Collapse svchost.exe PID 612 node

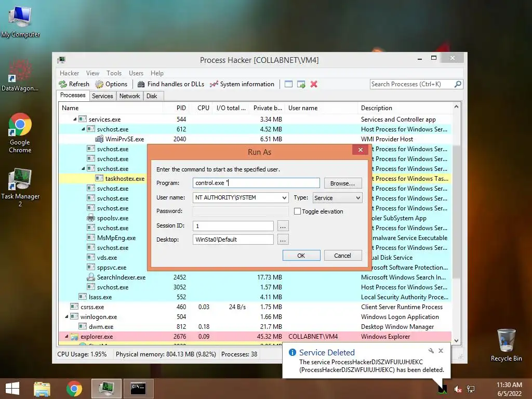[83, 129]
